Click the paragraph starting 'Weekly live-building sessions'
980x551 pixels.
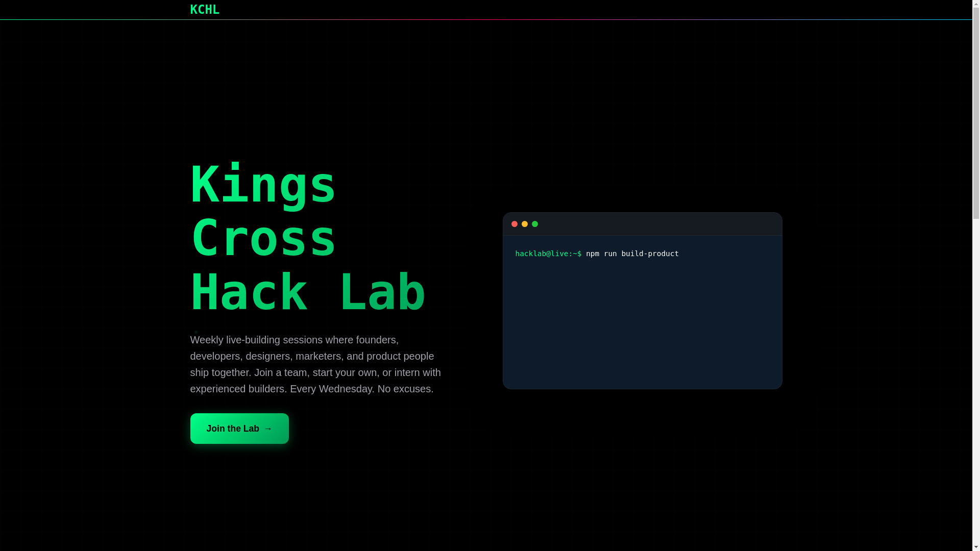coord(317,364)
